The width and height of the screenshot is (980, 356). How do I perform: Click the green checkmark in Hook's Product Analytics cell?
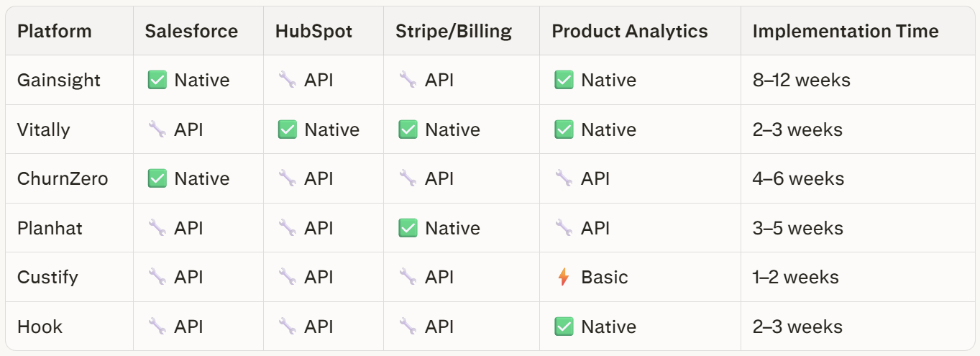[564, 327]
